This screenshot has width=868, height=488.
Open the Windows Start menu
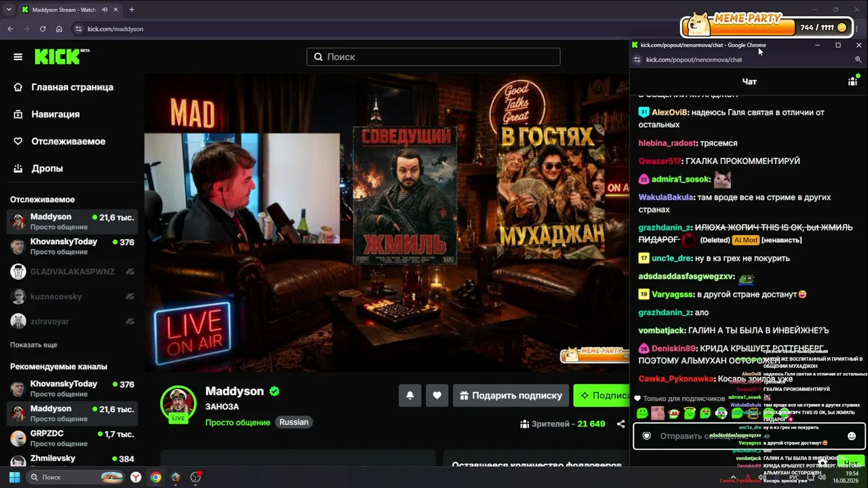[14, 477]
